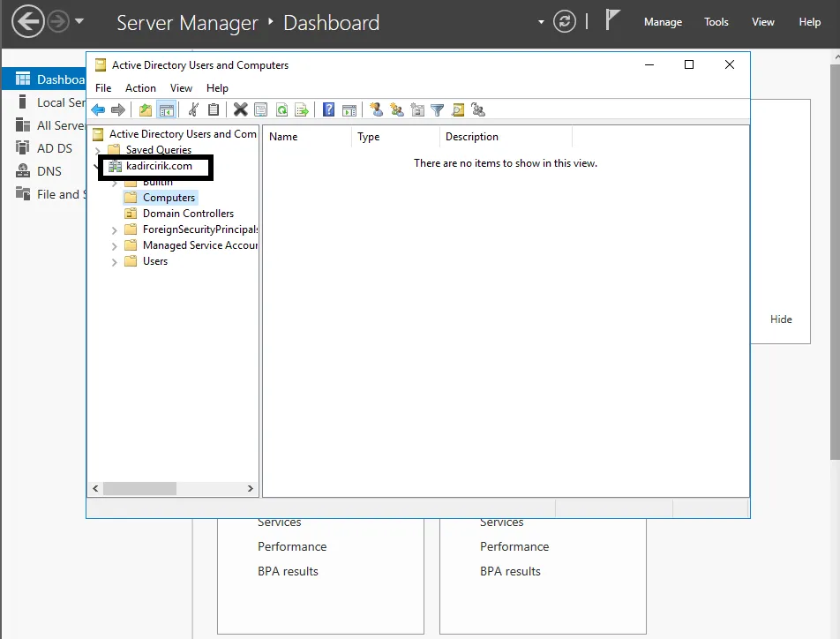Click the Hide link in Server Manager
This screenshot has width=840, height=639.
pyautogui.click(x=781, y=319)
